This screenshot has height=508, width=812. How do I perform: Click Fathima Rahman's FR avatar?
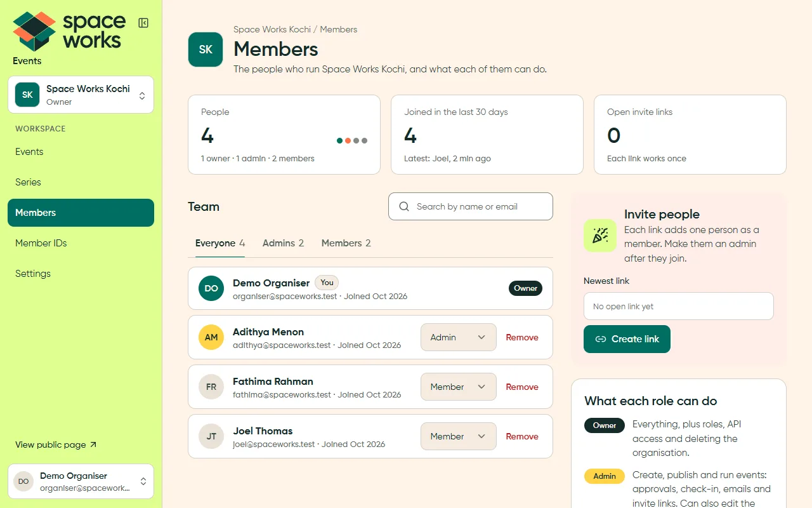click(x=211, y=387)
